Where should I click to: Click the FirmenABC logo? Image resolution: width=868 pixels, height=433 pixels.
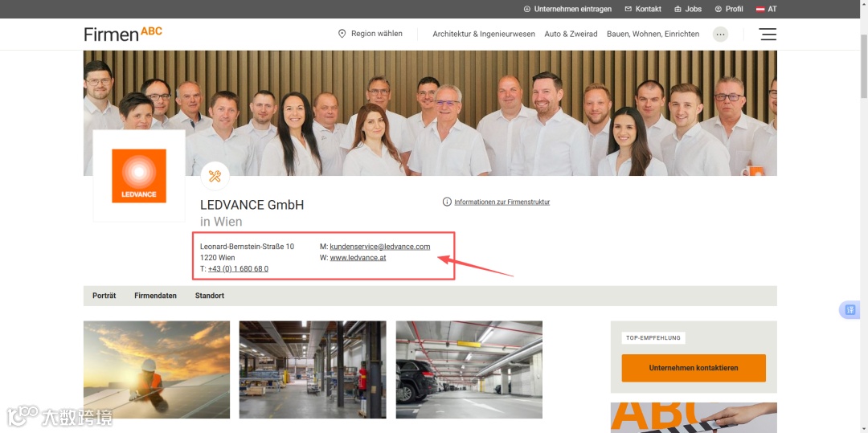(x=123, y=34)
